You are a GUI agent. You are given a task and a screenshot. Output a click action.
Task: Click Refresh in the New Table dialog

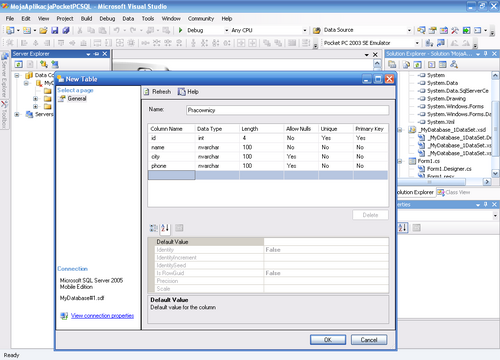click(x=157, y=92)
